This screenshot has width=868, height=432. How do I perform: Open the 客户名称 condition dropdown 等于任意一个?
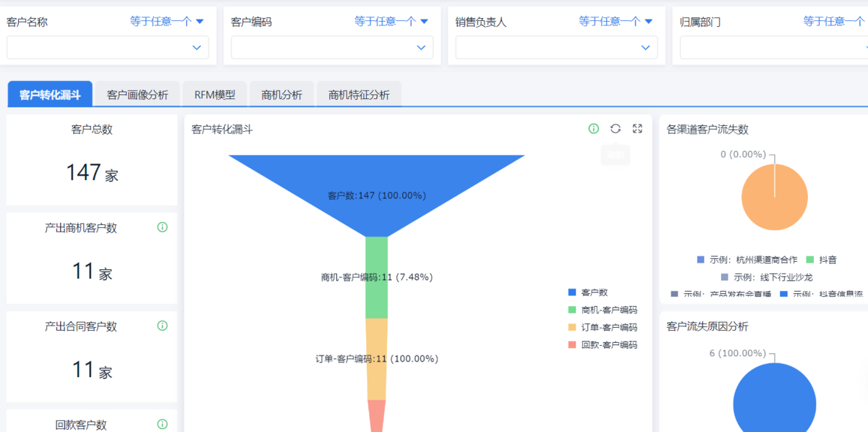tap(167, 22)
